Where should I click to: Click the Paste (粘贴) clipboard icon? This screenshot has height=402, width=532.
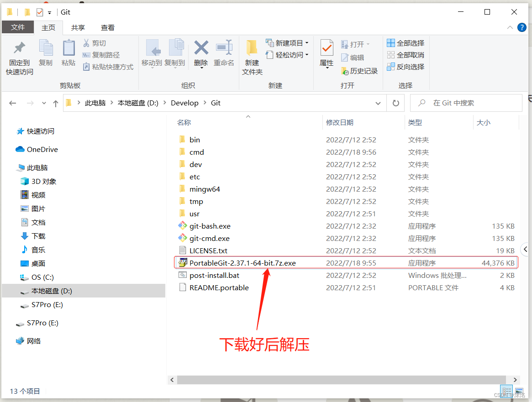[x=68, y=47]
